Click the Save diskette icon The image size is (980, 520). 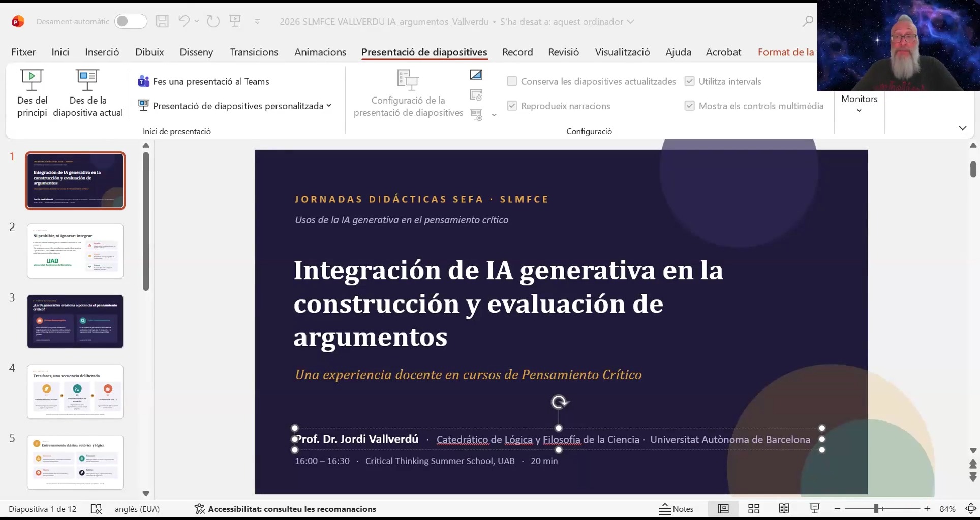162,21
